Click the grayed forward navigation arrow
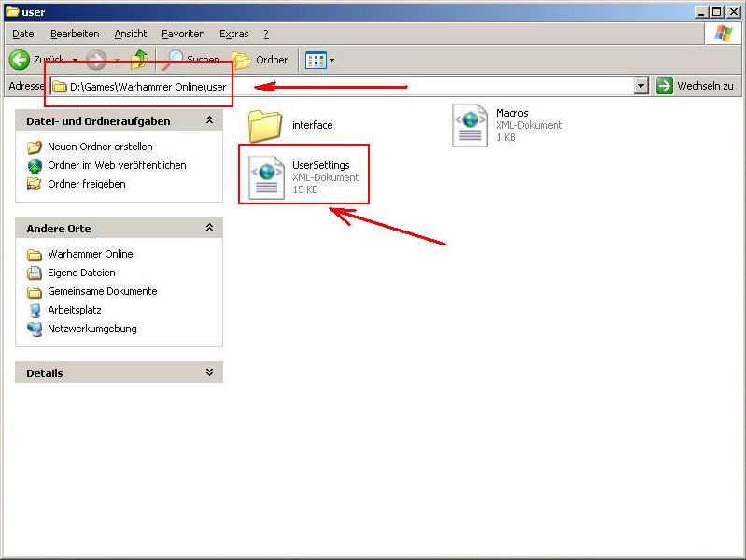 click(x=96, y=60)
